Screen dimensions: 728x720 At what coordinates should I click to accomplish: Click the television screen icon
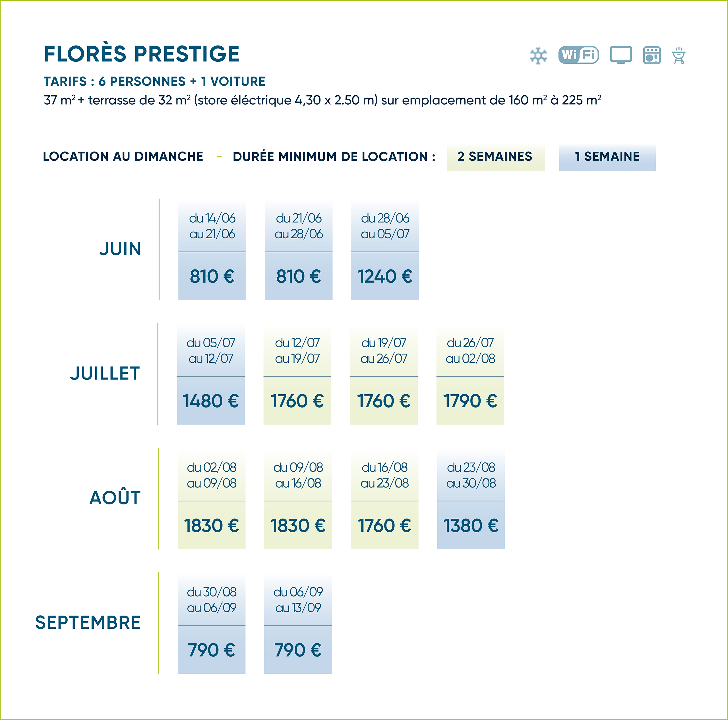[621, 55]
